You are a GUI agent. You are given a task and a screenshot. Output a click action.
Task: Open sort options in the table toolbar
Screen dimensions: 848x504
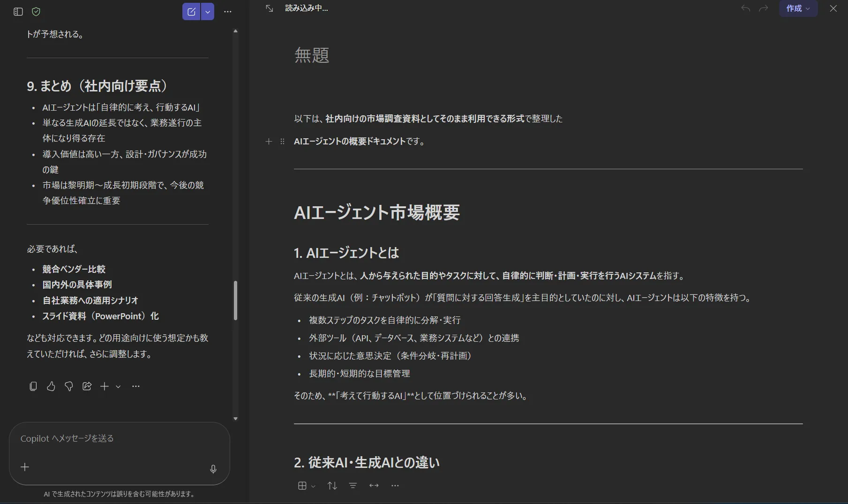point(332,485)
